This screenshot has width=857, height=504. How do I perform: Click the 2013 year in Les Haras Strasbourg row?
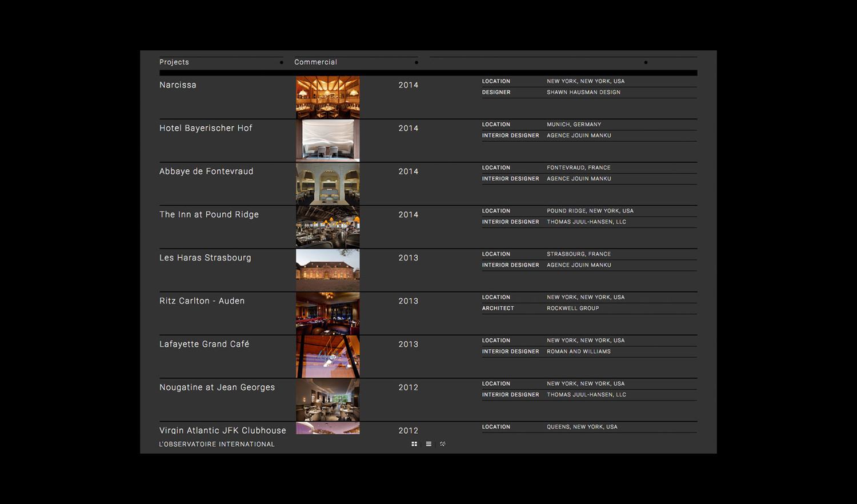(409, 258)
